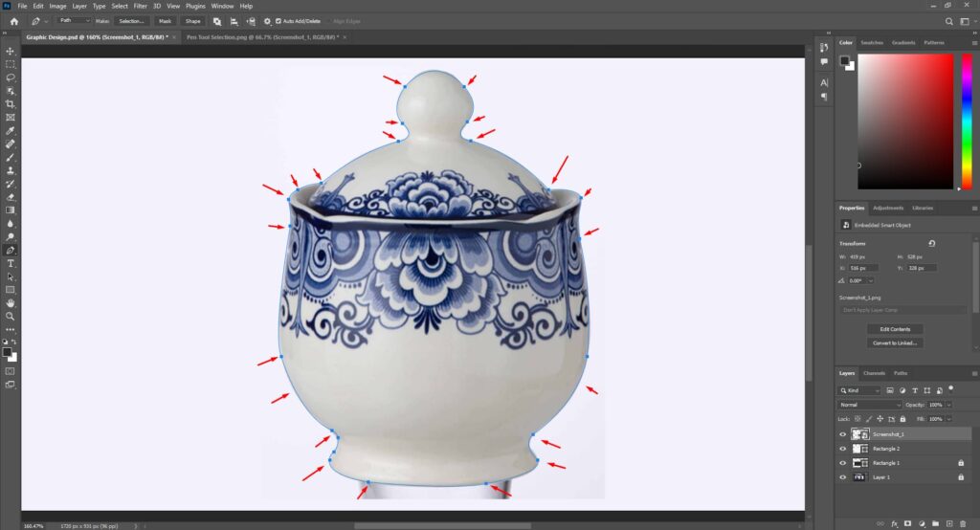
Task: Delete layer trash icon
Action: [963, 523]
